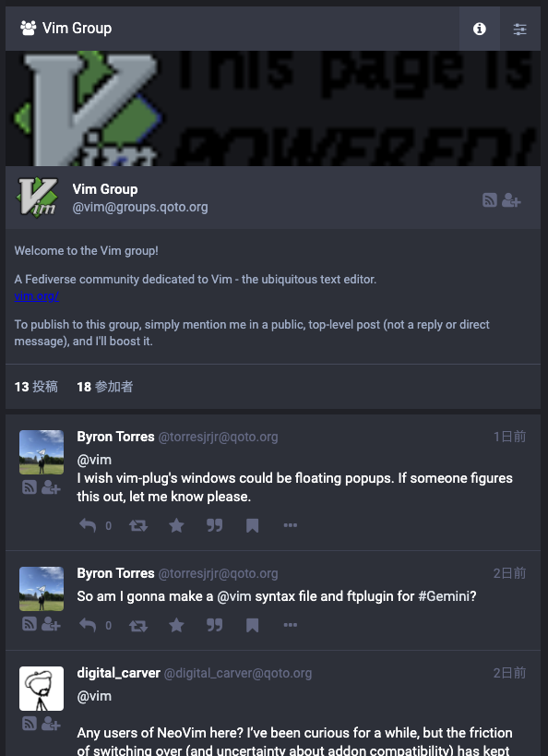View the 18 参加者 members tab
The width and height of the screenshot is (548, 756).
coord(104,387)
